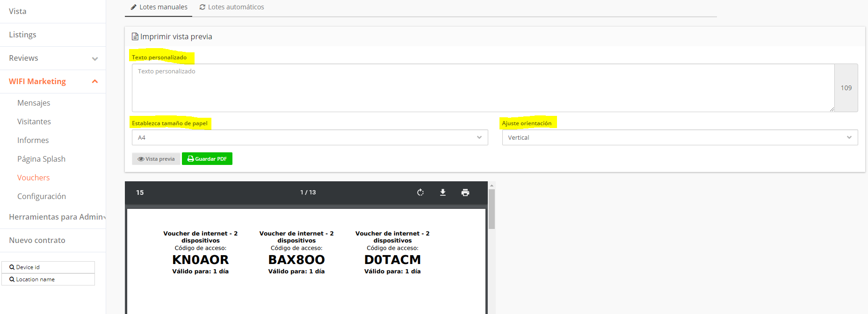Viewport: 868px width, 314px height.
Task: Open the Vertical orientation dropdown
Action: coord(680,137)
